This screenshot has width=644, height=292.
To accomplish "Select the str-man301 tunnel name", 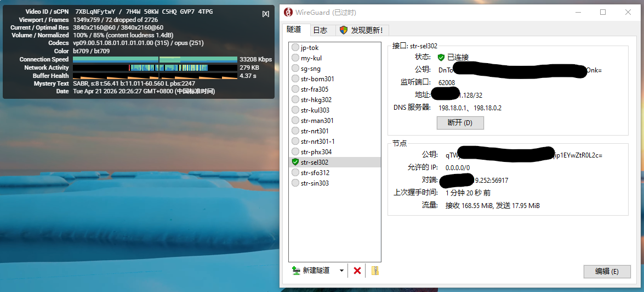I will click(317, 121).
